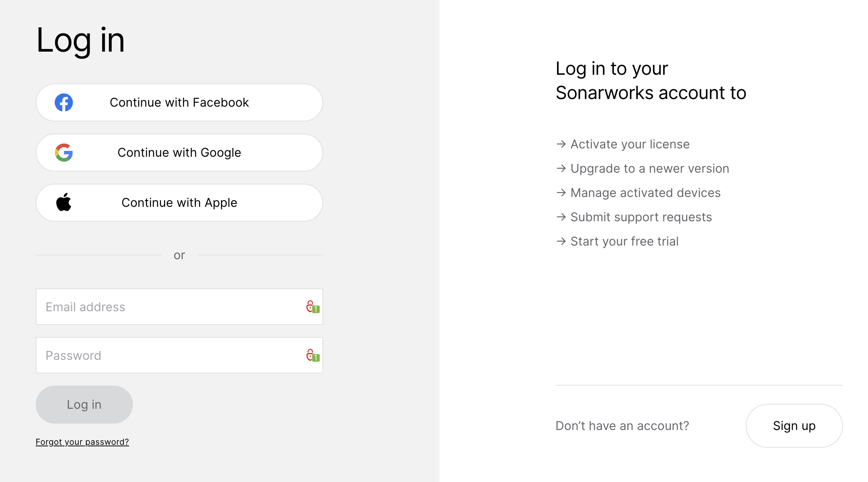Select the Sign up button

(794, 426)
